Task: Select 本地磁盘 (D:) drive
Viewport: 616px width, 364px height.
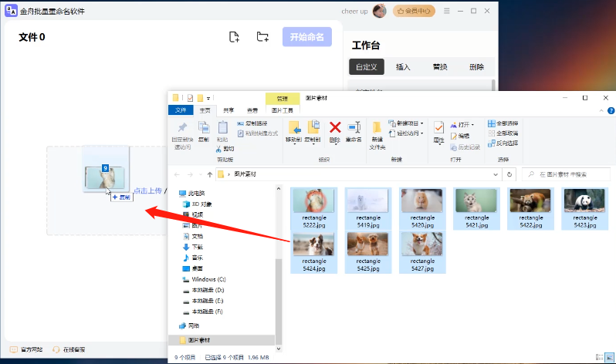Action: (x=204, y=290)
